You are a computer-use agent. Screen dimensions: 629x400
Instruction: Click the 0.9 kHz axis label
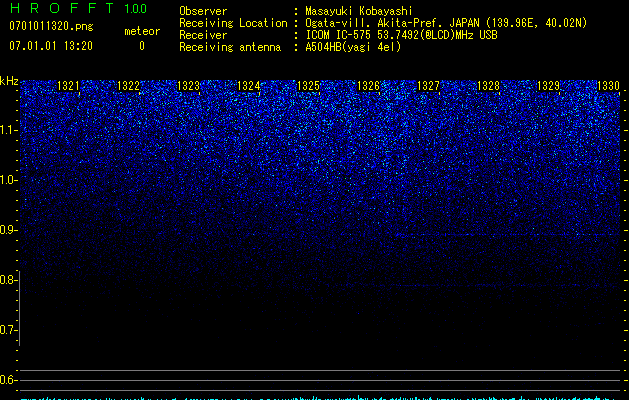9,230
